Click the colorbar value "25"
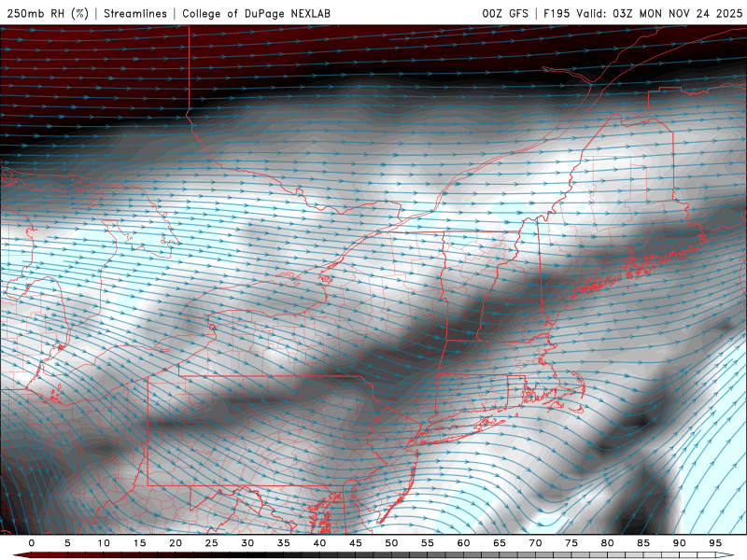The width and height of the screenshot is (747, 560). click(211, 543)
